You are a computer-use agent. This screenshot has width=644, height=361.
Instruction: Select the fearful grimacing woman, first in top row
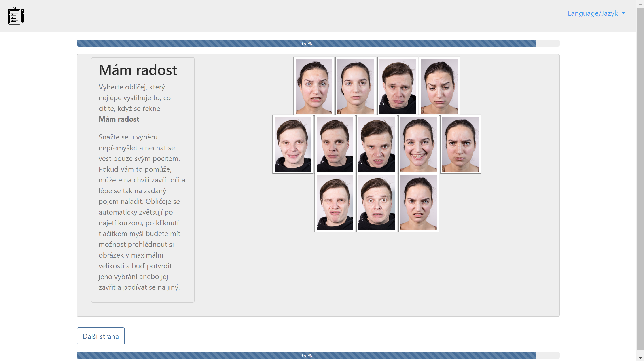coord(314,86)
